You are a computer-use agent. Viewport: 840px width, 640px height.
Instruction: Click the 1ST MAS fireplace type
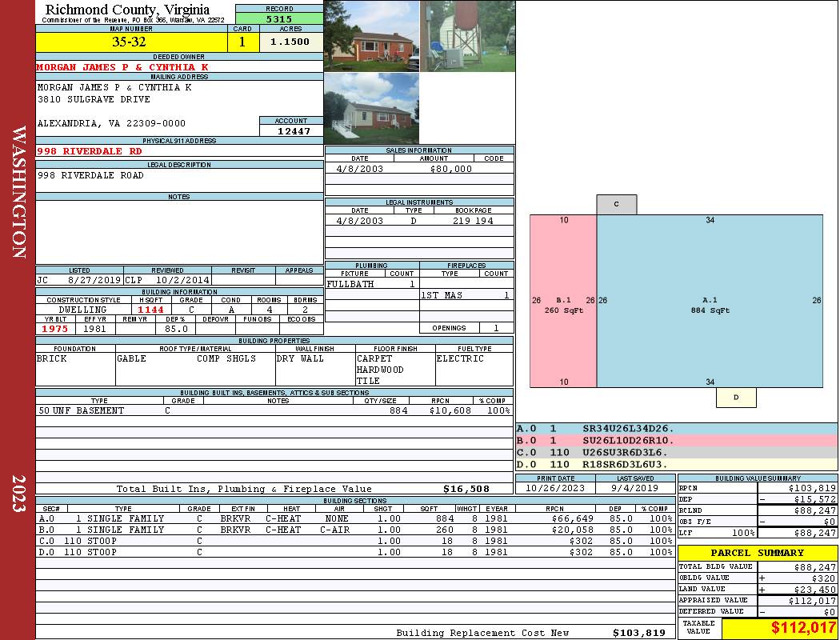pyautogui.click(x=442, y=295)
